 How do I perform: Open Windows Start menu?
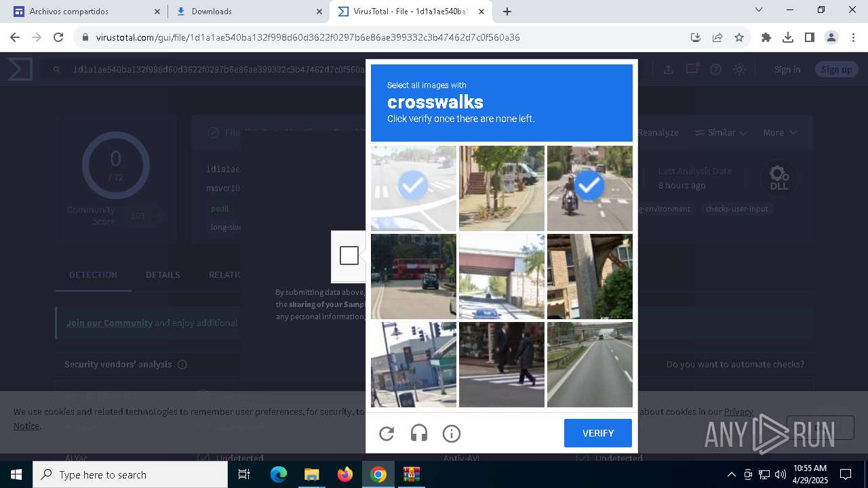point(16,474)
